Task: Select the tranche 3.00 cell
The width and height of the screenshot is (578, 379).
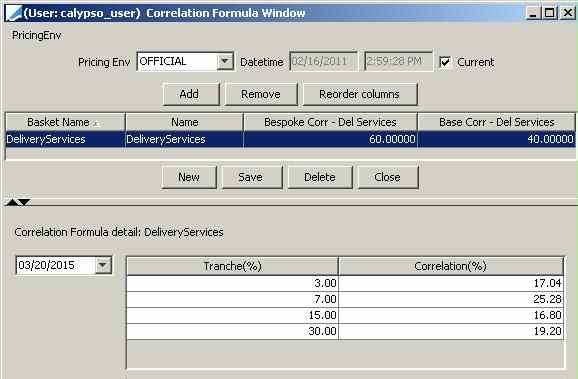Action: (232, 283)
